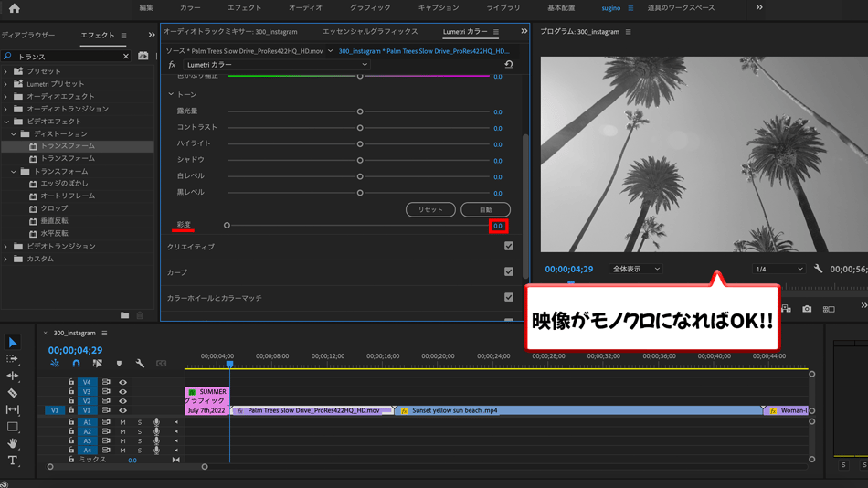The width and height of the screenshot is (868, 488).
Task: Select the Razor tool
Action: [13, 393]
